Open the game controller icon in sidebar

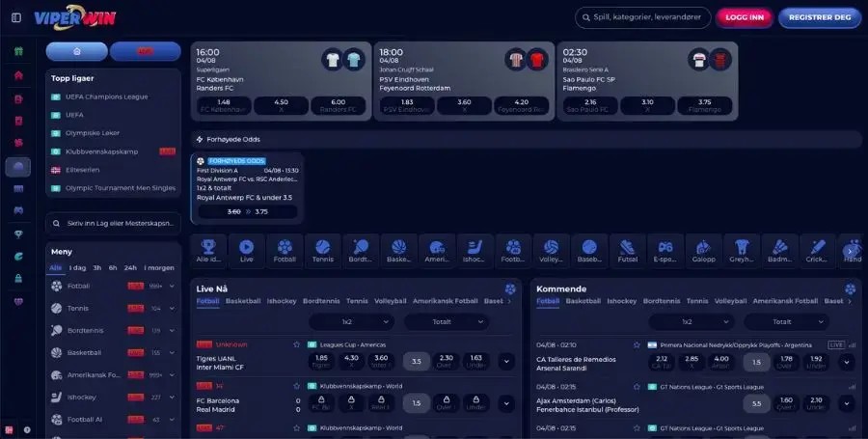(x=18, y=210)
